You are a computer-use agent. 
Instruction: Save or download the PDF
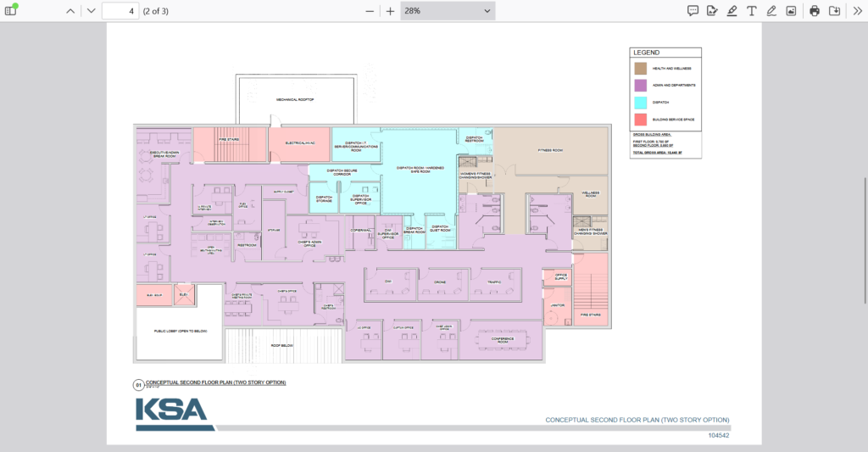point(835,11)
